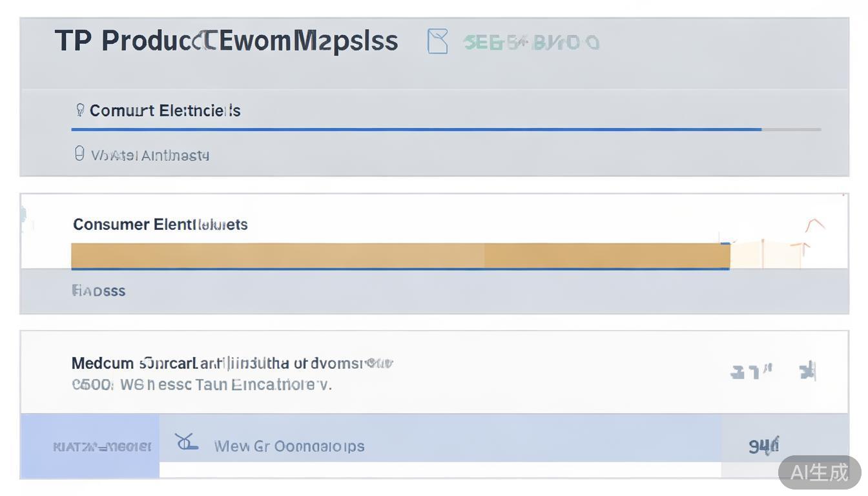Click the Consumer Elentlulets heading
The width and height of the screenshot is (868, 496).
(160, 225)
